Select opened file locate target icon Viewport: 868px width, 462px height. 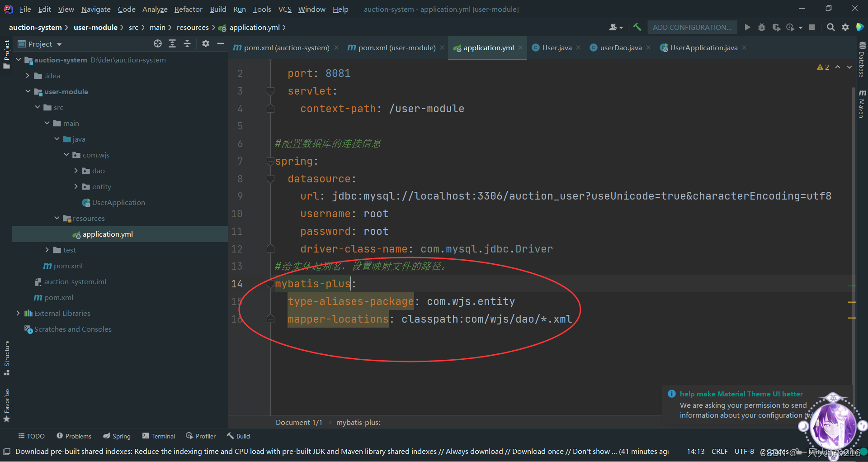pos(158,43)
